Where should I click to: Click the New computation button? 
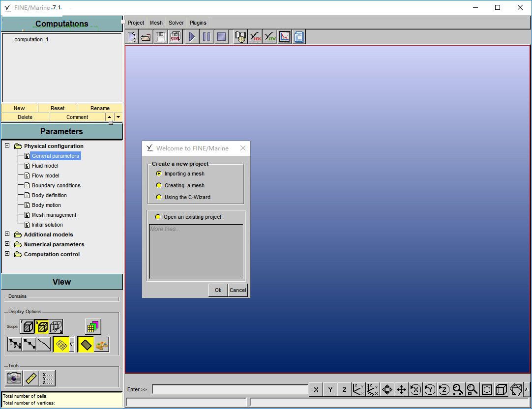pyautogui.click(x=19, y=108)
